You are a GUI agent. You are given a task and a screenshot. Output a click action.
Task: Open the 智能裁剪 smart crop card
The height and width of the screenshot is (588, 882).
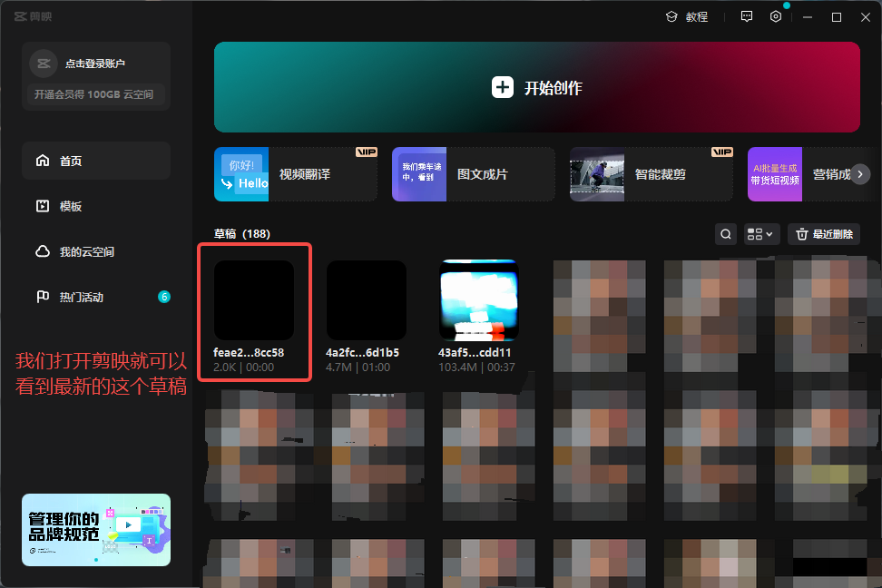pyautogui.click(x=652, y=174)
